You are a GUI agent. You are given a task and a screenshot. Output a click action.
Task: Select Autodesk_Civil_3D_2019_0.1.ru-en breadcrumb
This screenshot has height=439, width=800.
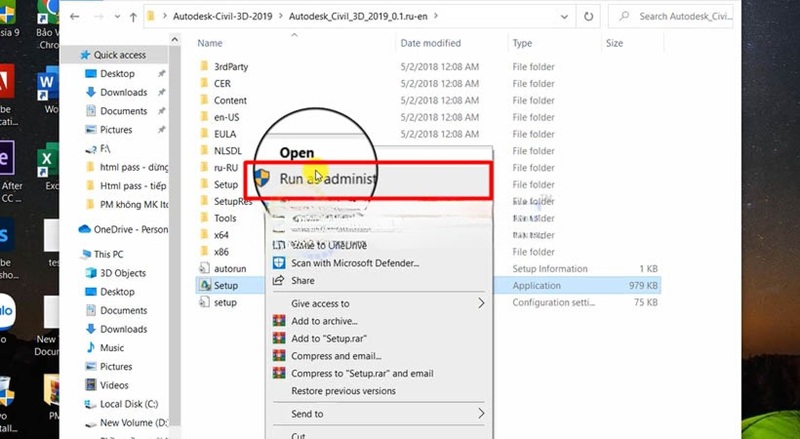pos(358,16)
